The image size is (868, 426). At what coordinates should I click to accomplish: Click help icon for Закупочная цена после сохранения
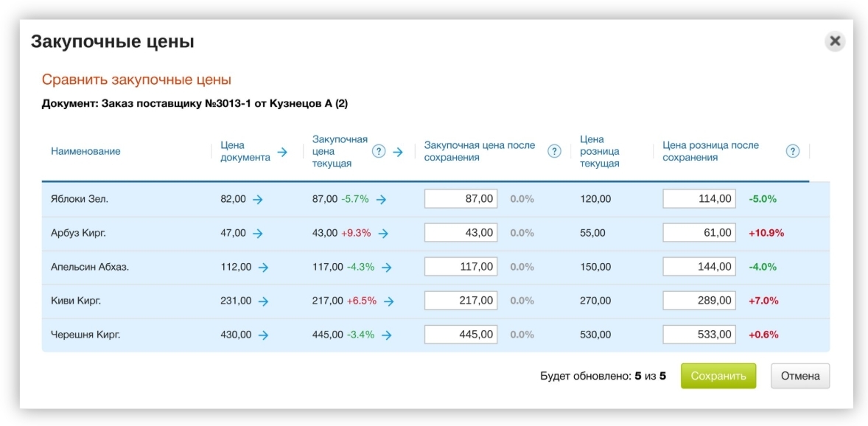tap(554, 151)
